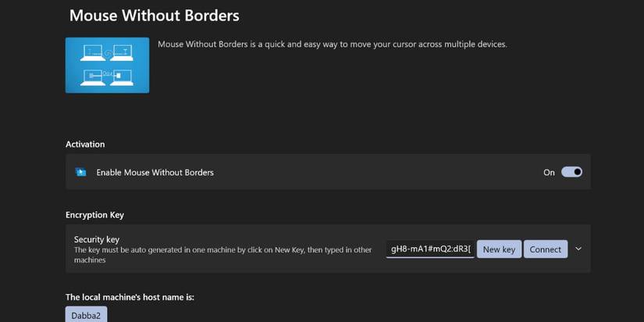Expand the Security key chevron
This screenshot has width=644, height=322.
[x=578, y=249]
